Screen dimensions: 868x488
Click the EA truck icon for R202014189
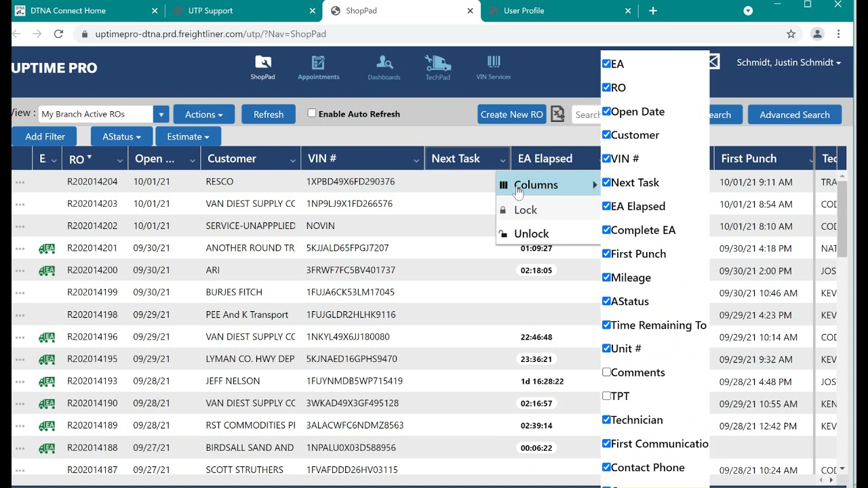[x=47, y=426]
